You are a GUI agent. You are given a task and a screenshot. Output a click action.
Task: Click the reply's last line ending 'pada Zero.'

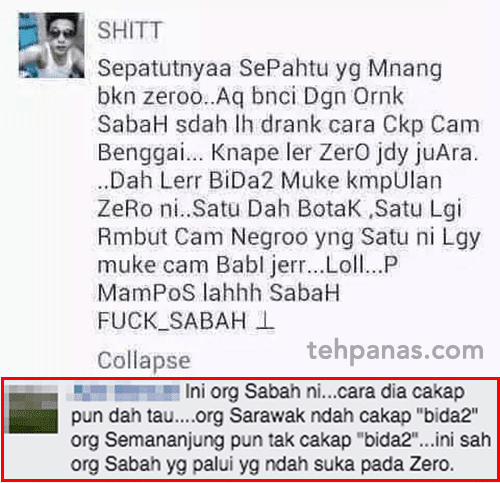pos(262,464)
